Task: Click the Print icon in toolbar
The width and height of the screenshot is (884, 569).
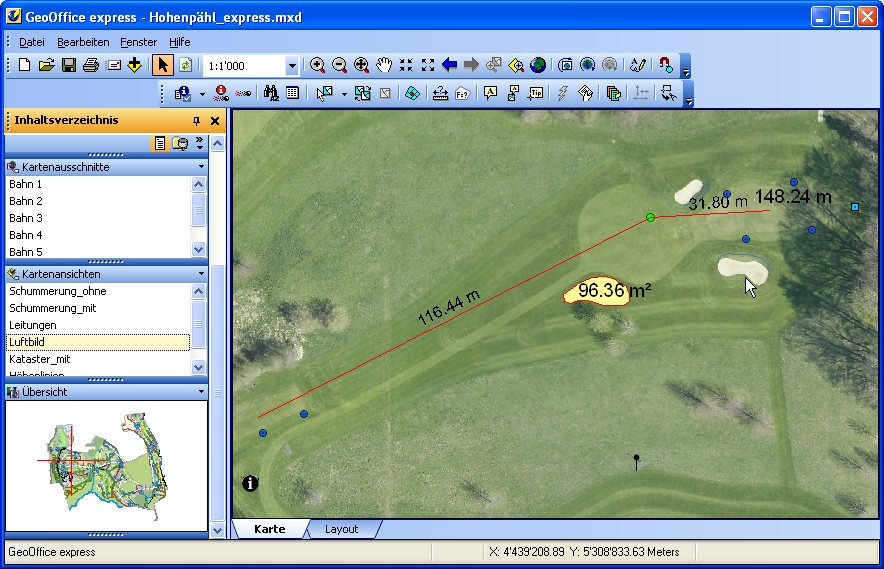Action: point(91,66)
